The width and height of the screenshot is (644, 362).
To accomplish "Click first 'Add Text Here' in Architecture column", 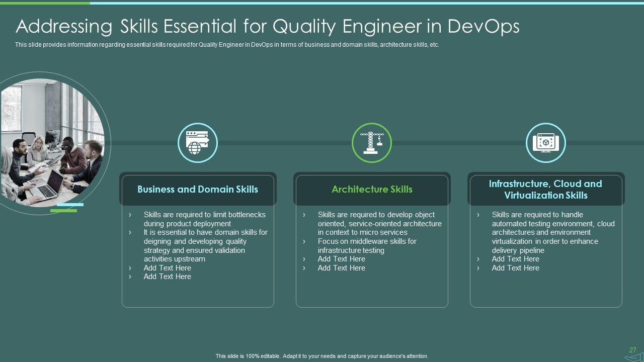I will [341, 259].
